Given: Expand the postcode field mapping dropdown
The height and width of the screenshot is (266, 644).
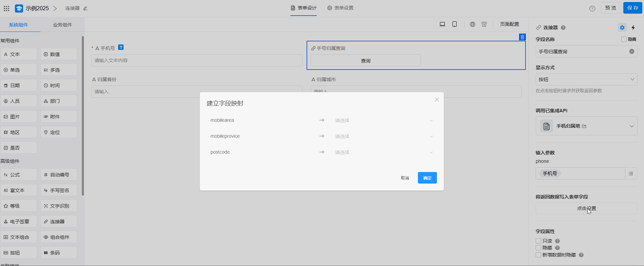Looking at the screenshot, I should click(x=384, y=152).
